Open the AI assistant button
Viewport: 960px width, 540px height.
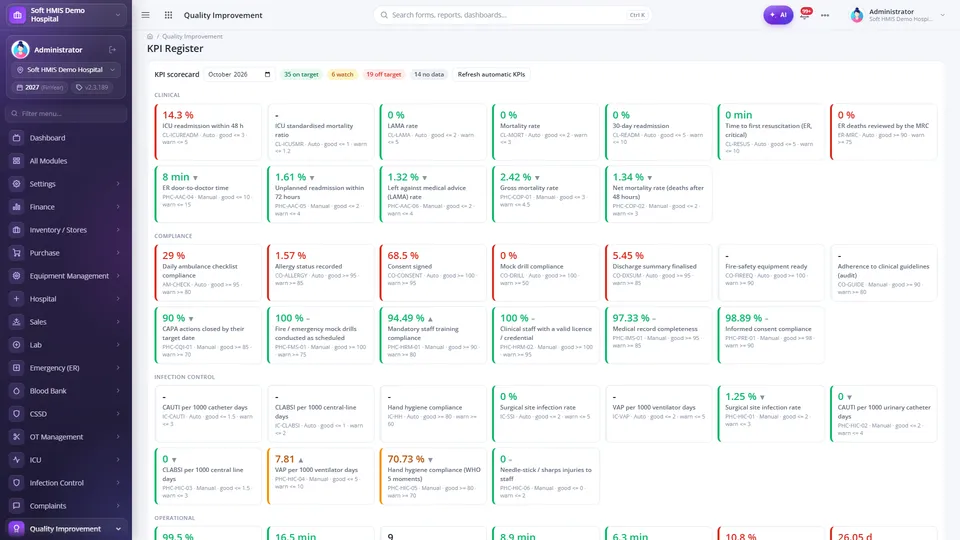tap(778, 15)
